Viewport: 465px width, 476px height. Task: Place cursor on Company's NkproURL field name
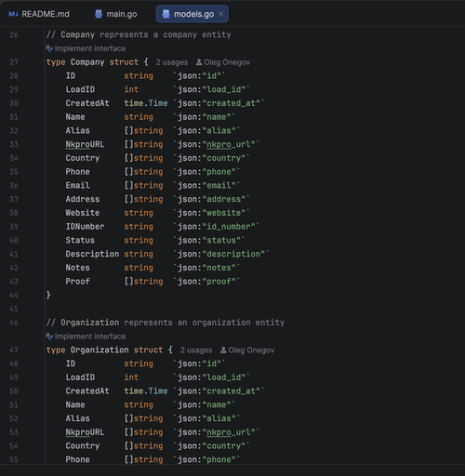85,144
